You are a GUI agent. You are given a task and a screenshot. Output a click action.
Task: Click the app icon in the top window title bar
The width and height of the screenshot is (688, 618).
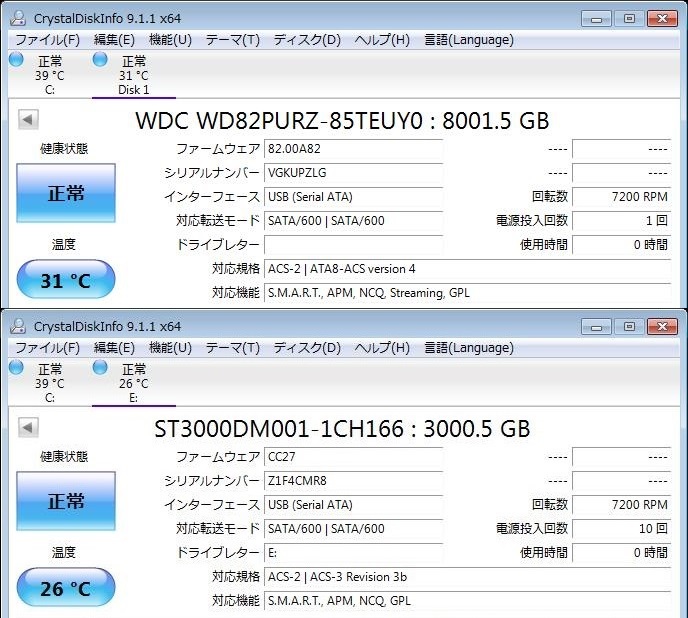coord(18,18)
